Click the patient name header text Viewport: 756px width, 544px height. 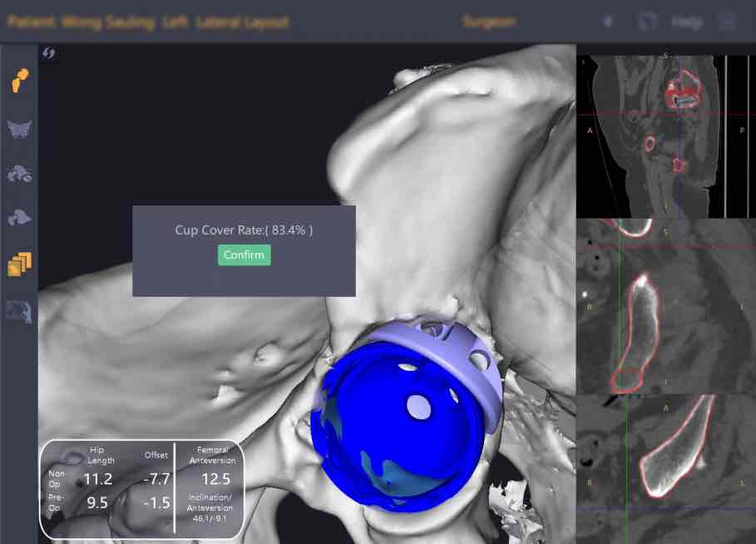click(147, 22)
